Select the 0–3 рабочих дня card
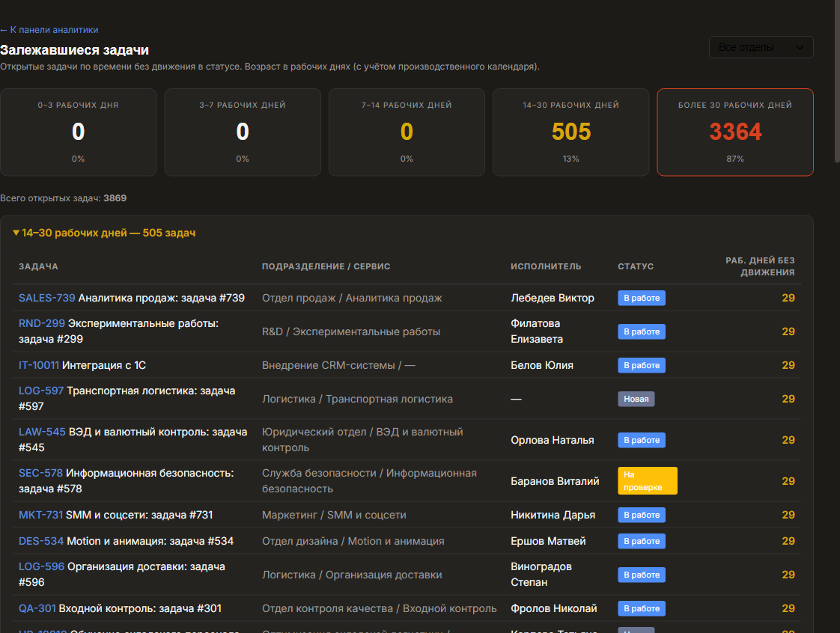Screen dimensions: 840x633 (x=78, y=132)
